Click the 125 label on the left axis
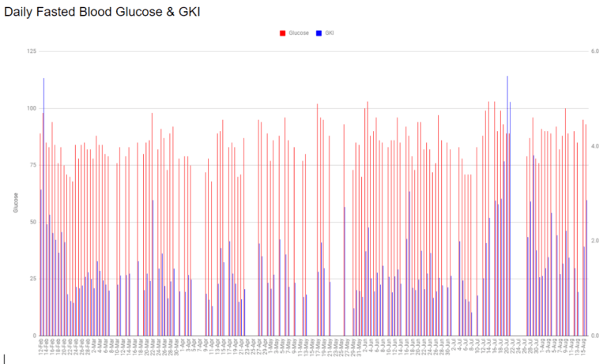Viewport: 607px width, 364px height. point(32,51)
